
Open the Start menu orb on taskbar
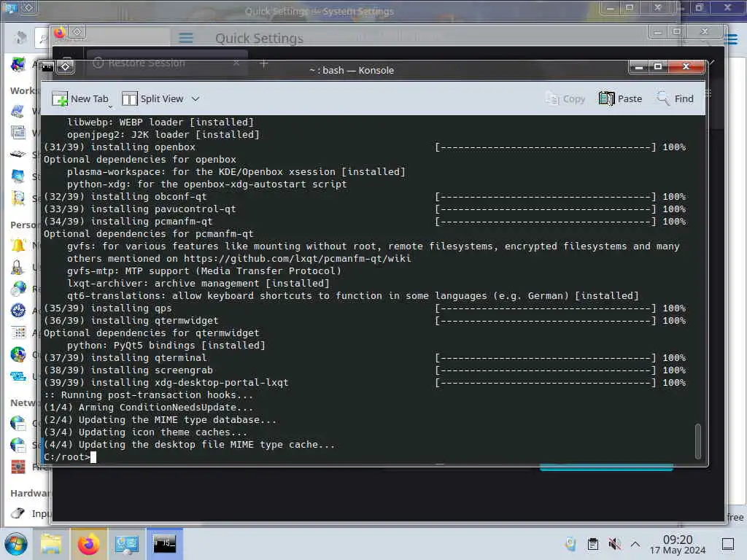(x=16, y=544)
